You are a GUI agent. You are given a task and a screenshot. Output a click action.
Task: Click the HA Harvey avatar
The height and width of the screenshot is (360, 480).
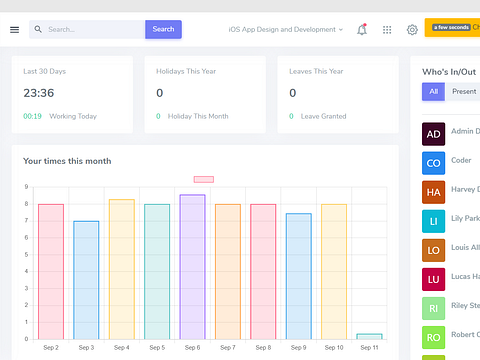[433, 192]
